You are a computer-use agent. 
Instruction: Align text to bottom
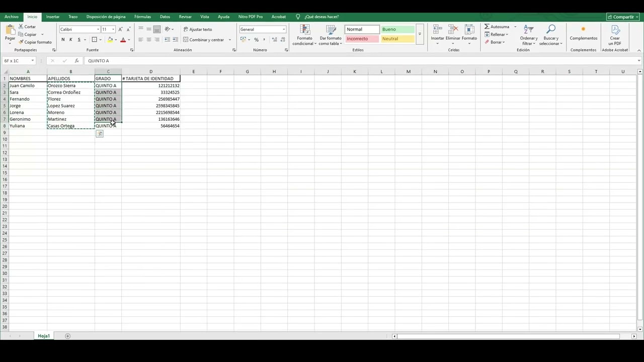click(157, 29)
